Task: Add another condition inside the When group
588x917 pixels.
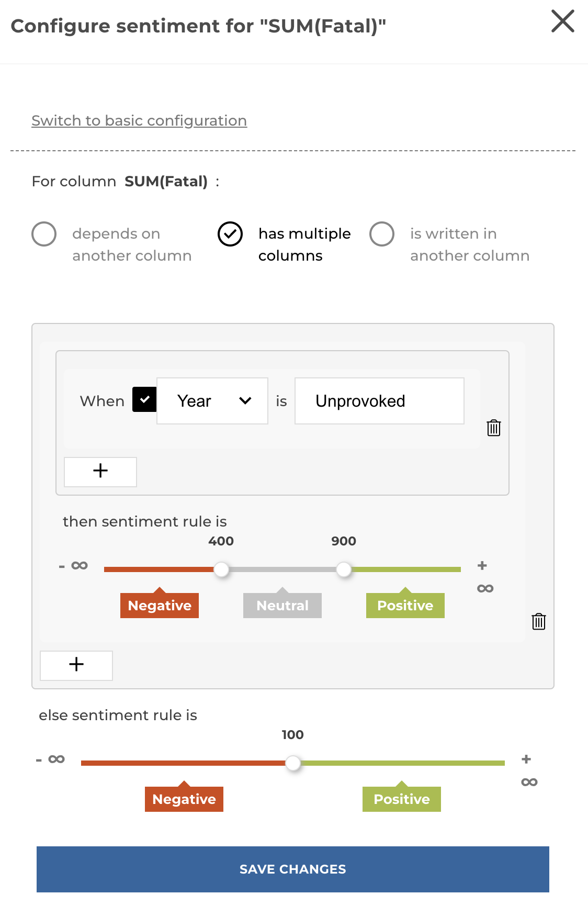Action: (x=100, y=472)
